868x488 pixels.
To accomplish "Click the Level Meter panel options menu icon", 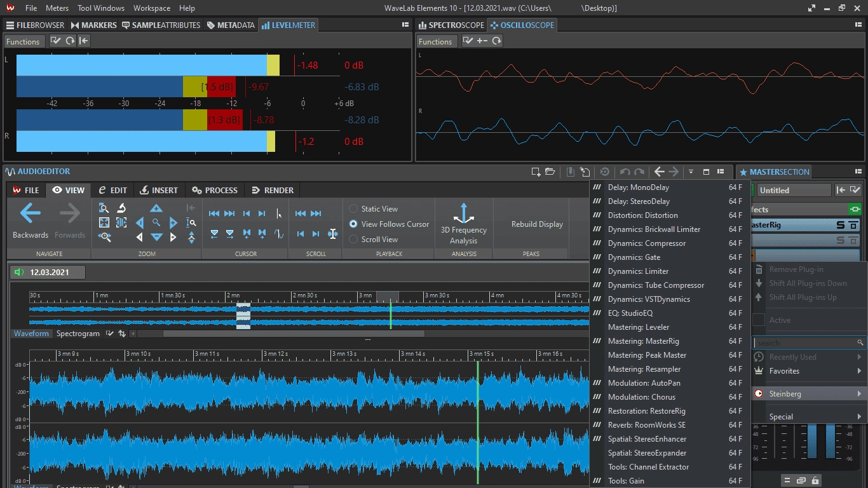I will (405, 25).
